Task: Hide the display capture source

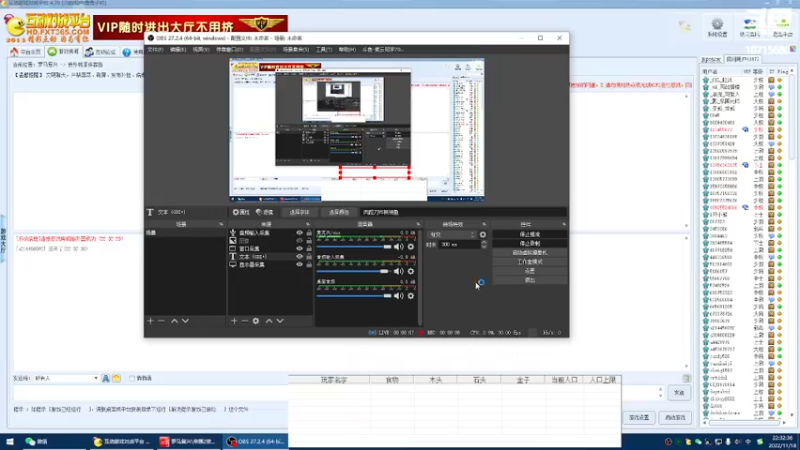Action: (299, 264)
